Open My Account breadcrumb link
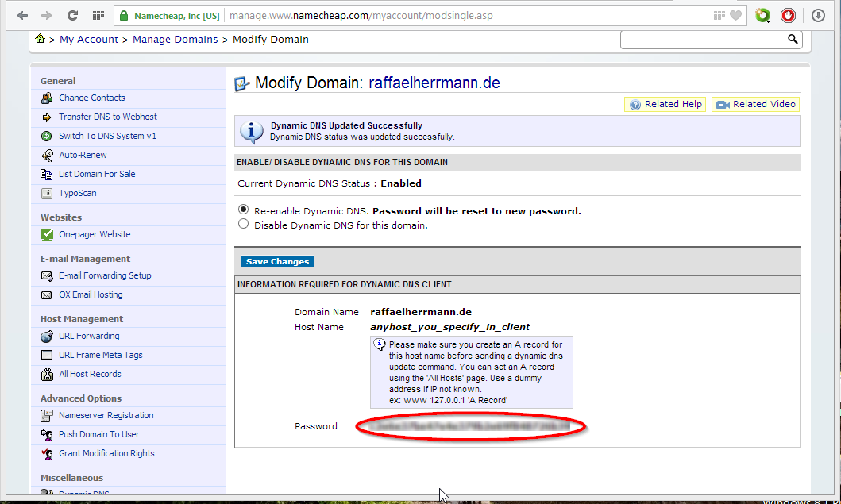The image size is (841, 504). pyautogui.click(x=89, y=39)
